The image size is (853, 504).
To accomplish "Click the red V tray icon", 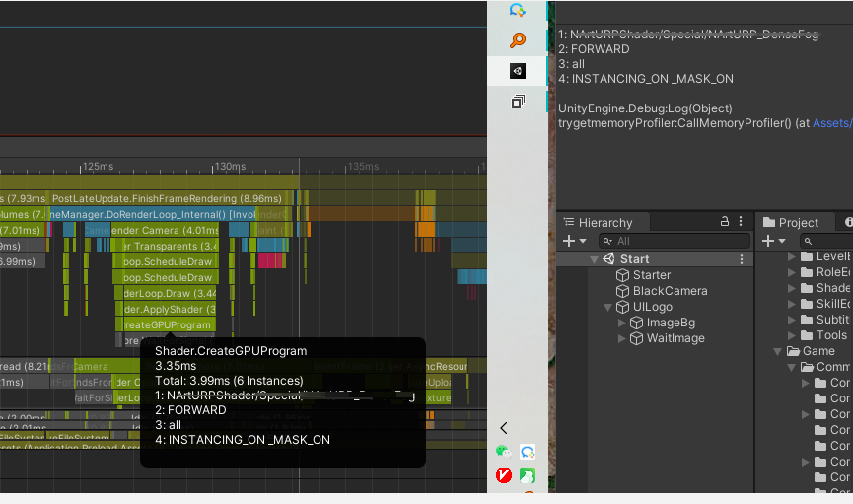I will click(x=504, y=475).
